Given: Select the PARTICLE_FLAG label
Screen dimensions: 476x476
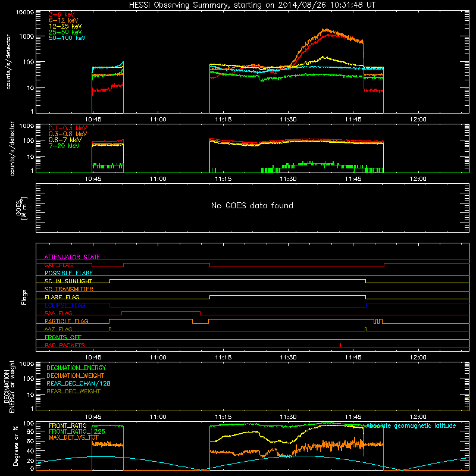Looking at the screenshot, I should click(67, 321).
